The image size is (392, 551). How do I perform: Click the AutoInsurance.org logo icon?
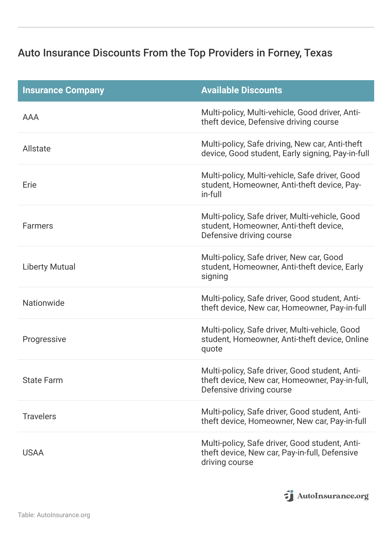click(x=289, y=496)
